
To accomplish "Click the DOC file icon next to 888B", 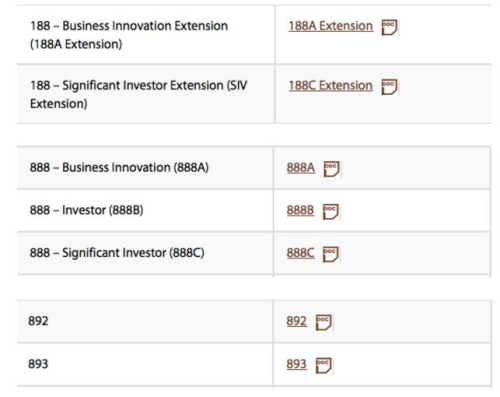I will point(331,211).
